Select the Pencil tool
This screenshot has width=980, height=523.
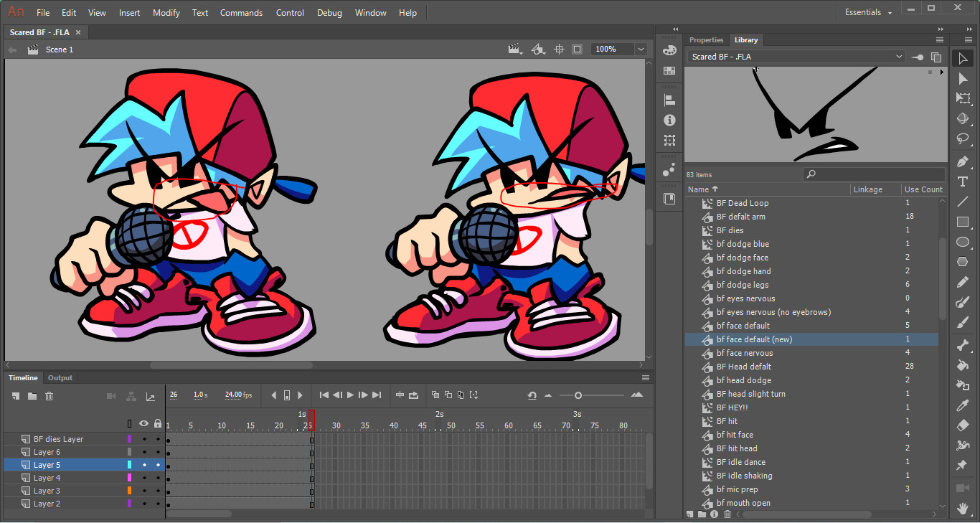click(x=963, y=283)
